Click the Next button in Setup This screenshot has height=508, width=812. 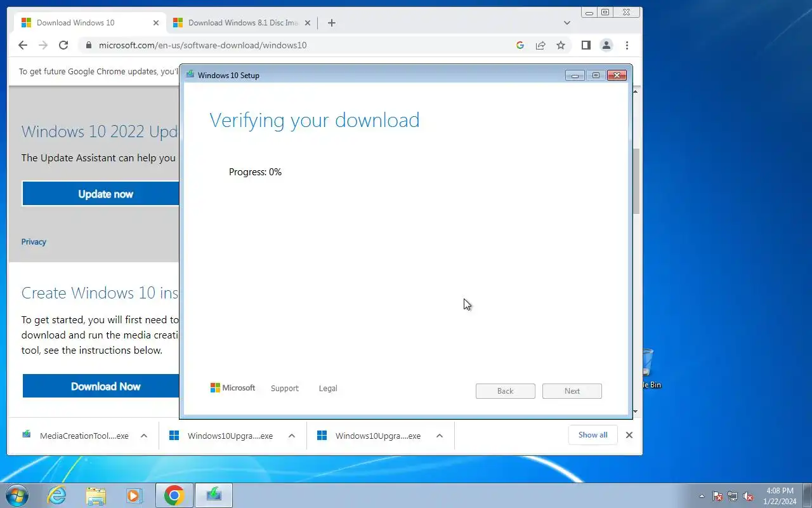click(x=572, y=391)
